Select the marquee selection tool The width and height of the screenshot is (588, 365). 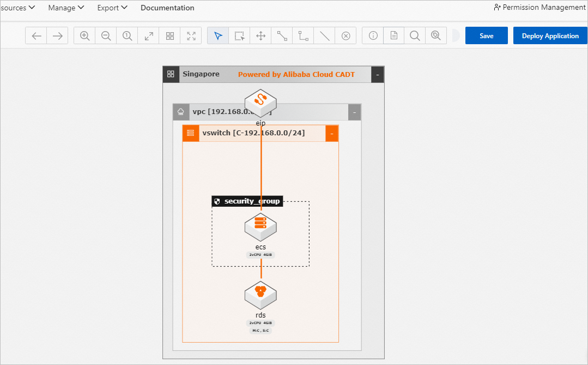(x=239, y=35)
